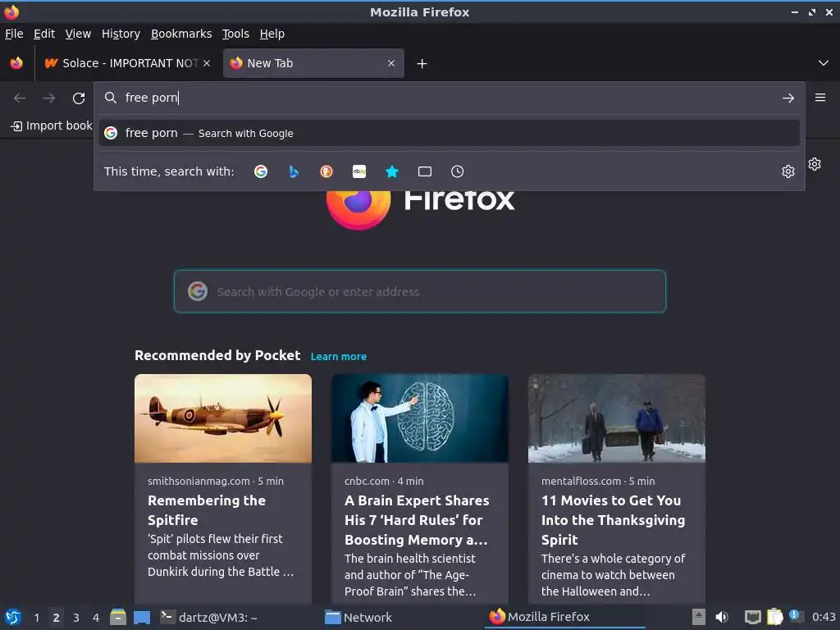Open the History menu
The image size is (840, 630).
tap(121, 34)
